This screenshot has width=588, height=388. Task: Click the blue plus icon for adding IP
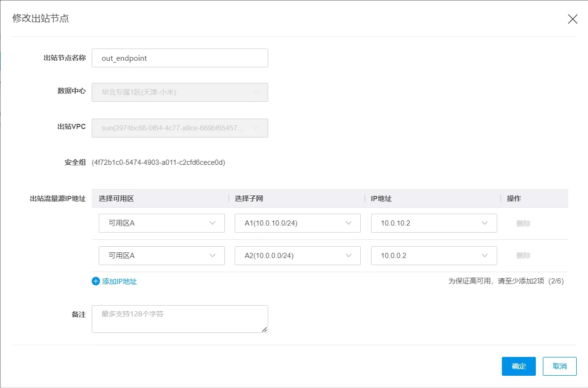(96, 281)
